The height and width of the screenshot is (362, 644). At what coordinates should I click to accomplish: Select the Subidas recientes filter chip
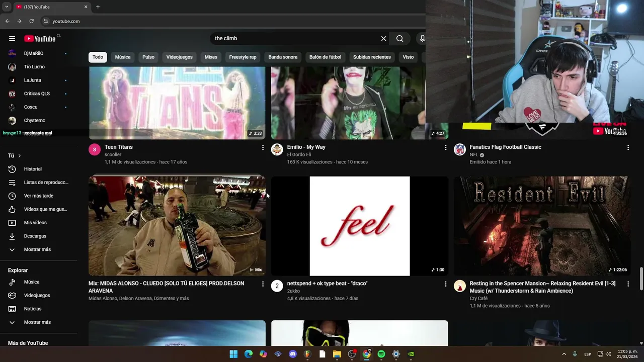tap(372, 57)
